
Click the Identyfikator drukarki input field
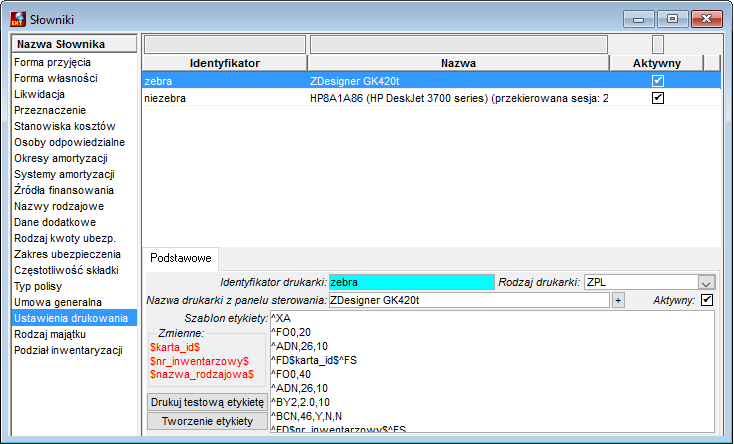[x=412, y=282]
